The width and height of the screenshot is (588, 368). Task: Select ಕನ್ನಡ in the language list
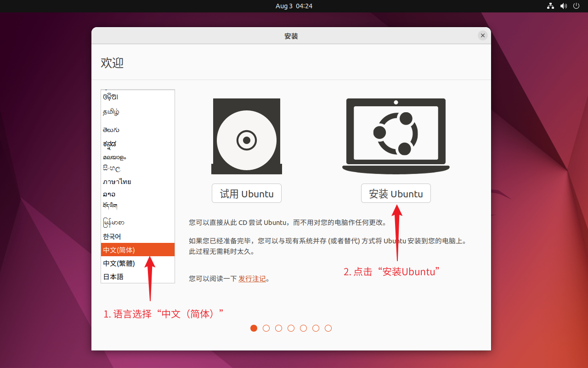[109, 144]
